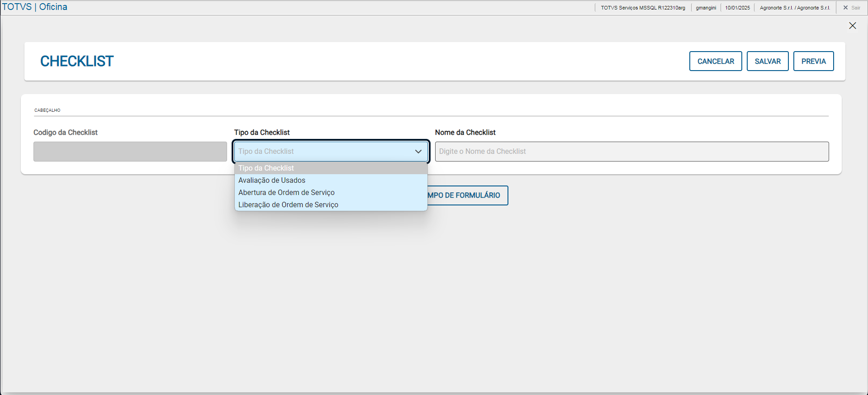Click the Agronorte S.r.l. company label
The height and width of the screenshot is (395, 868).
coord(794,8)
